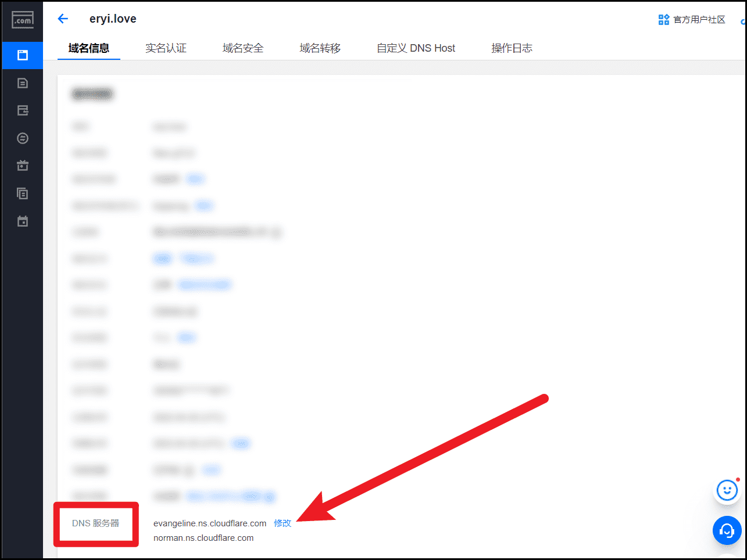Open the stacked documents sidebar icon
The height and width of the screenshot is (560, 747).
(23, 193)
